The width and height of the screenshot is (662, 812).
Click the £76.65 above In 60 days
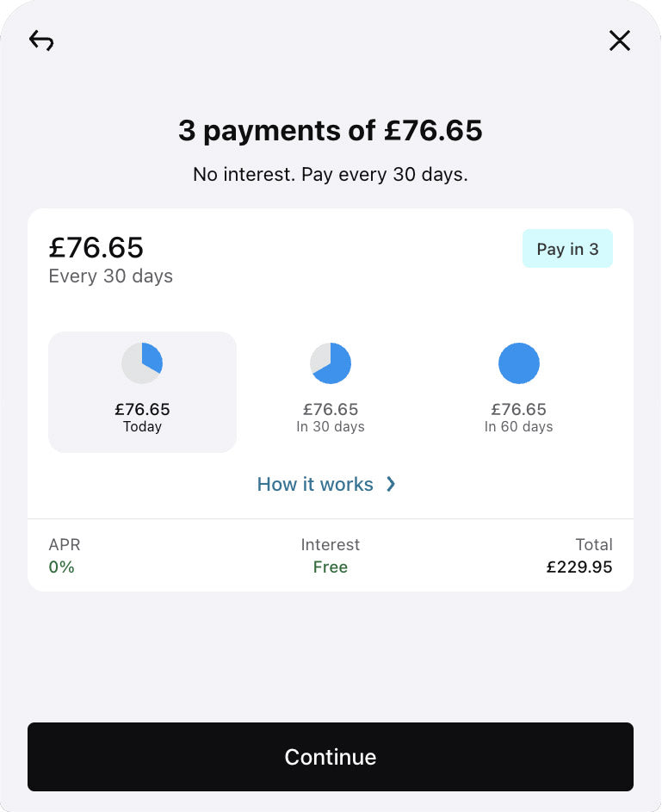click(x=519, y=409)
